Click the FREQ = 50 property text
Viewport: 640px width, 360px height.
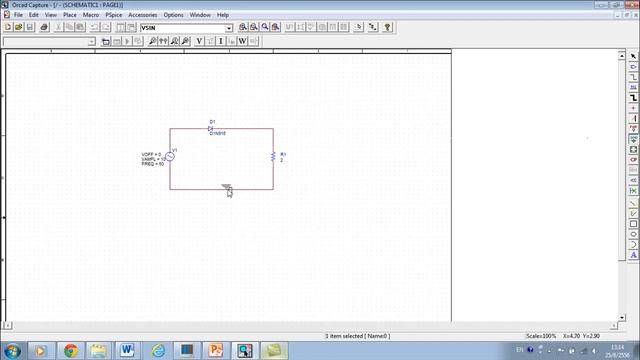[x=153, y=164]
